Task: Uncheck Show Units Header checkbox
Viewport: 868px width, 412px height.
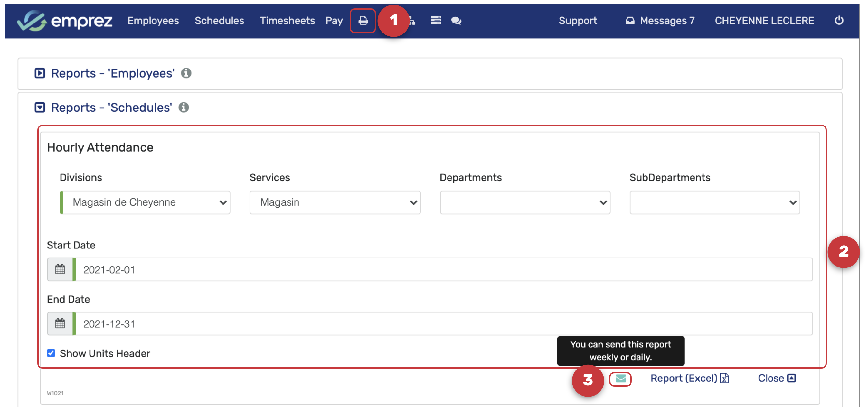Action: click(51, 353)
